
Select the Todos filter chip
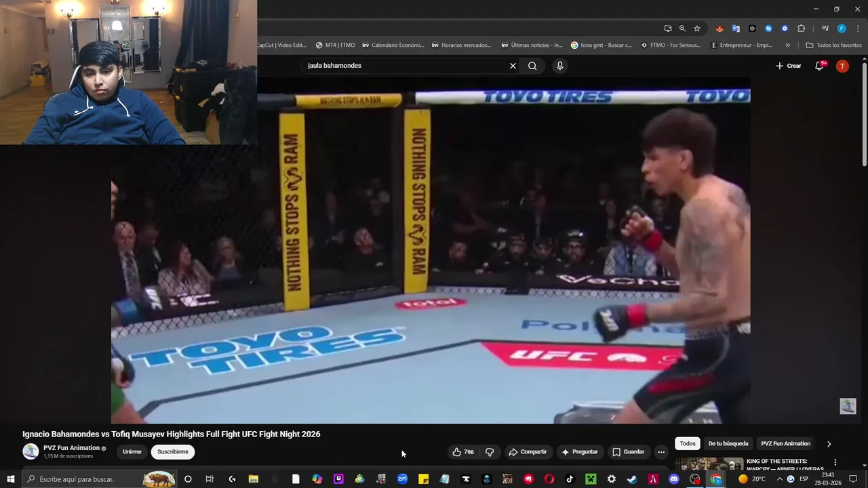(x=688, y=444)
